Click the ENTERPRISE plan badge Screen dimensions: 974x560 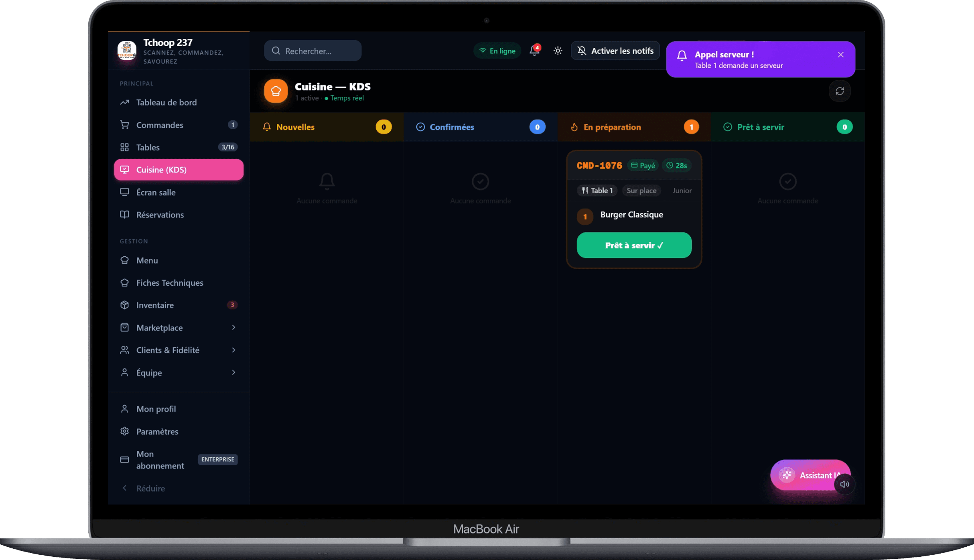click(218, 459)
